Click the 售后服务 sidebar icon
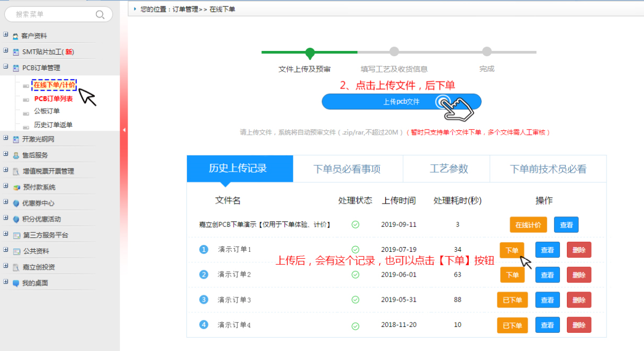644x351 pixels. 16,155
